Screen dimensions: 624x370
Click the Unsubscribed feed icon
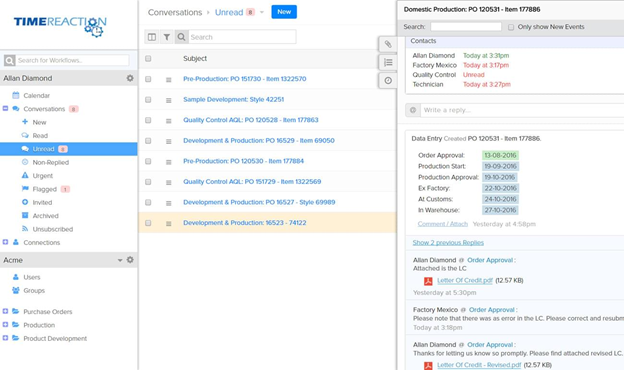(x=25, y=229)
